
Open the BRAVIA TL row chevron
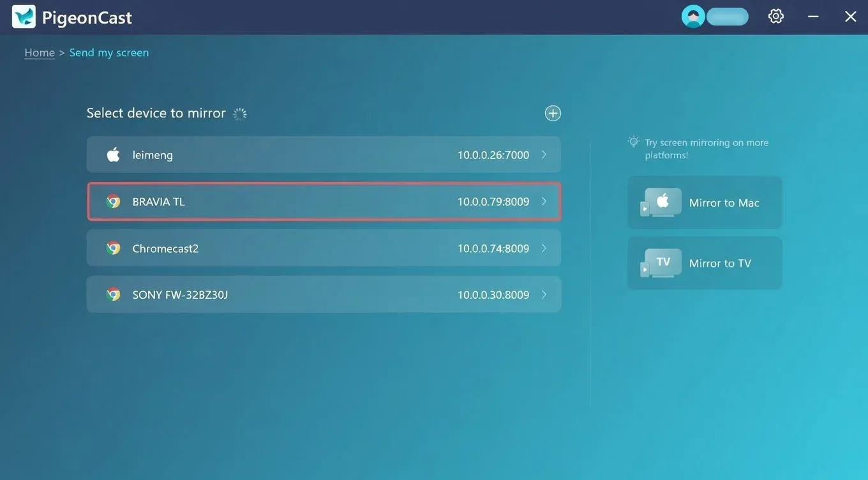pyautogui.click(x=544, y=202)
